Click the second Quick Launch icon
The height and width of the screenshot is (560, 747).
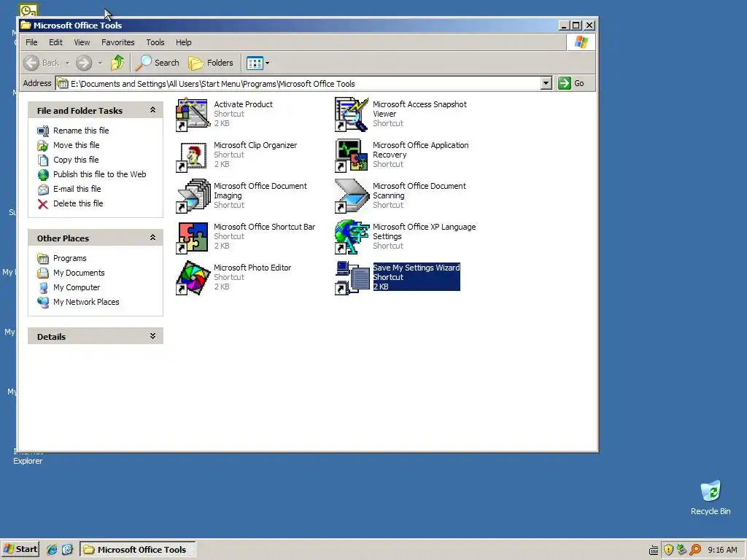click(x=67, y=550)
